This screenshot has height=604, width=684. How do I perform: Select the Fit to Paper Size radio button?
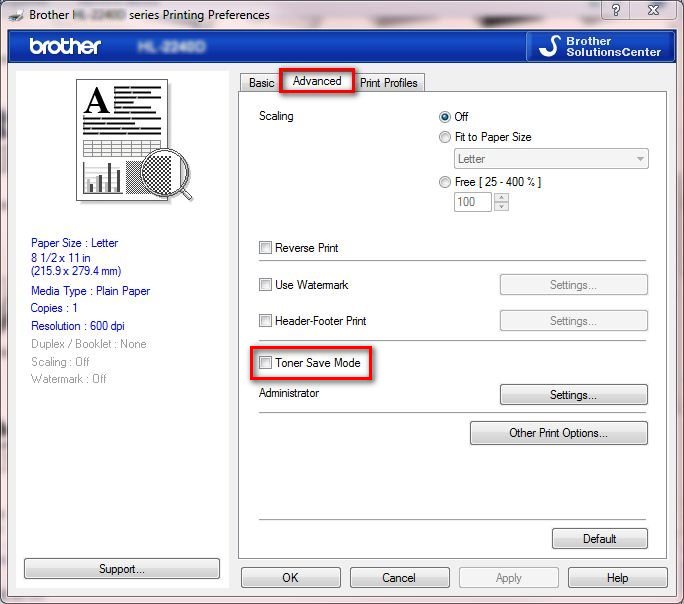click(x=445, y=137)
